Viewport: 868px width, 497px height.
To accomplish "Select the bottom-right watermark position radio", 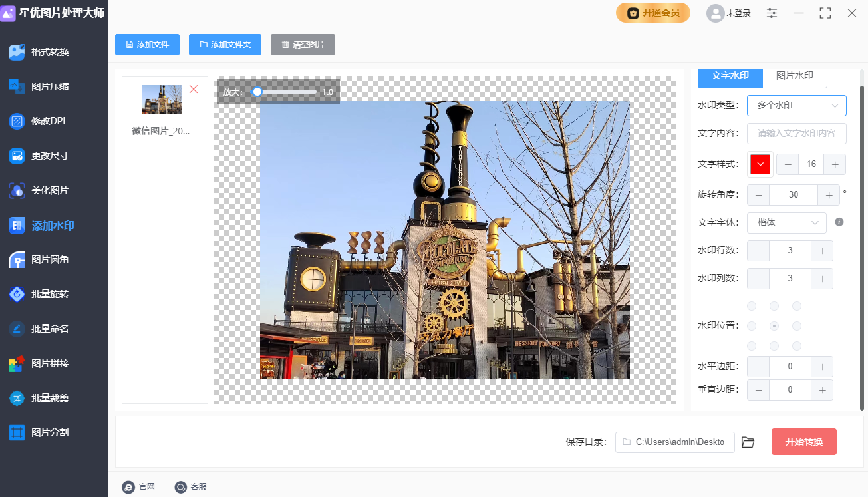I will point(797,346).
